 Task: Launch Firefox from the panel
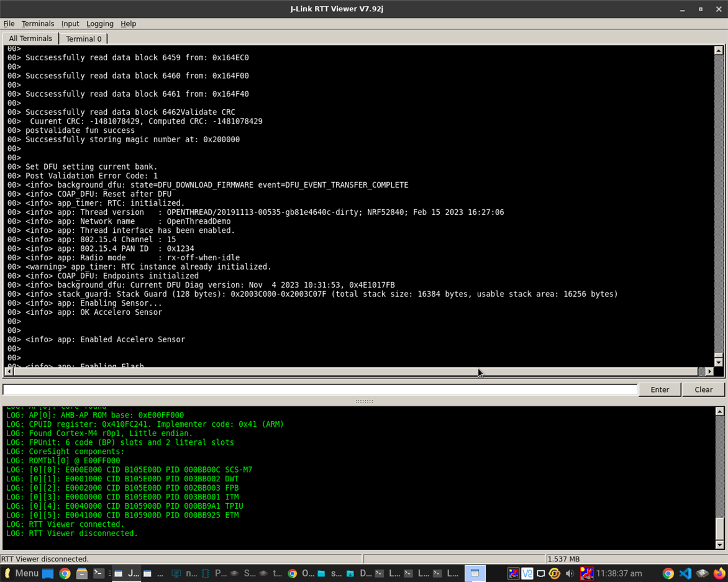point(719,574)
